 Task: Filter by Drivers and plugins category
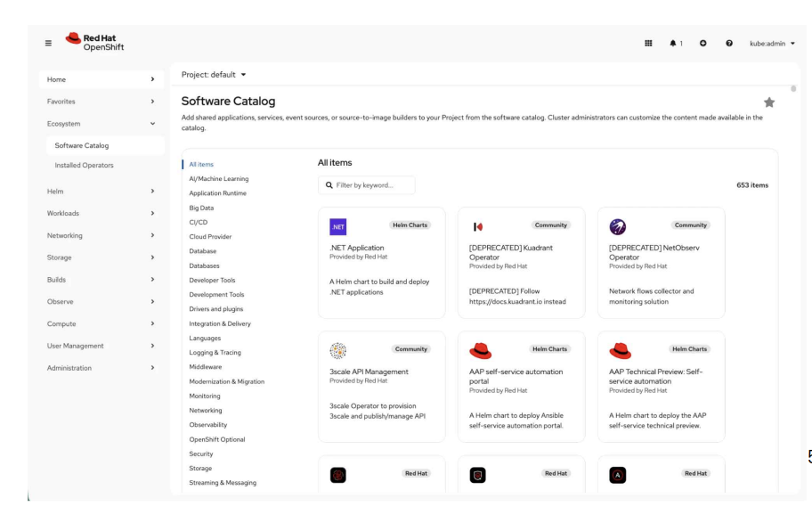click(x=216, y=309)
